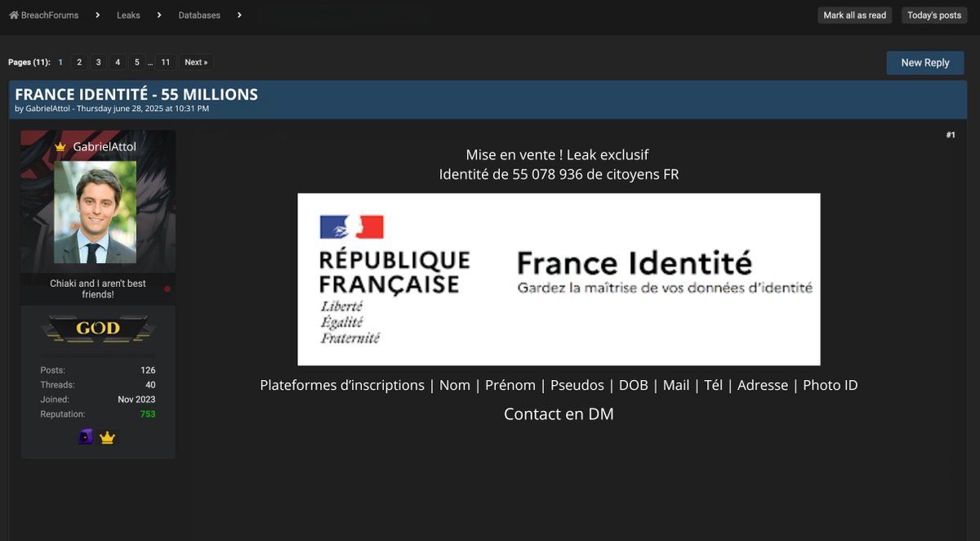This screenshot has width=980, height=541.
Task: Click the 'Pages (11):' label
Action: tap(29, 62)
